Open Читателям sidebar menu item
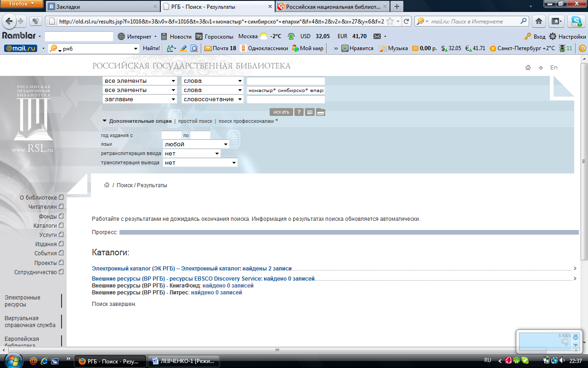Image resolution: width=588 pixels, height=368 pixels. coord(45,207)
